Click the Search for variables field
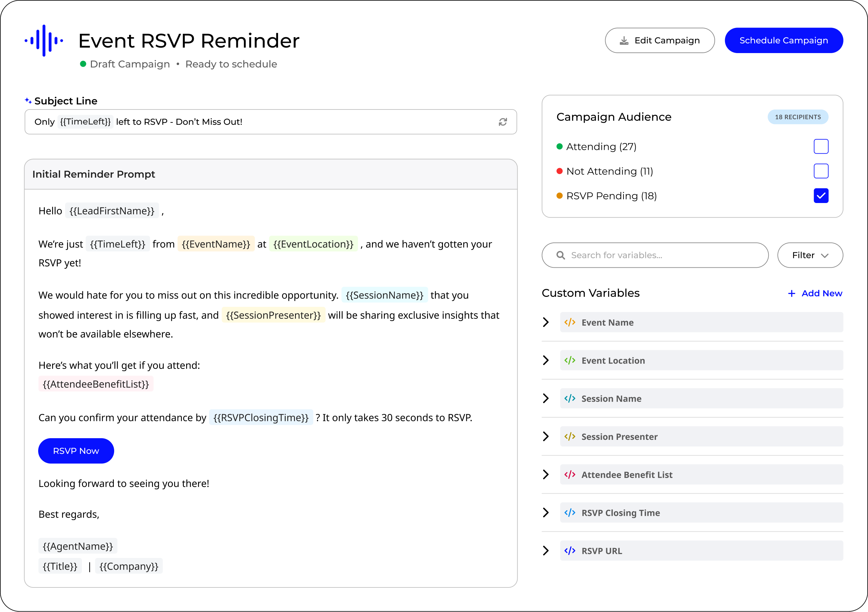Image resolution: width=868 pixels, height=612 pixels. tap(655, 255)
